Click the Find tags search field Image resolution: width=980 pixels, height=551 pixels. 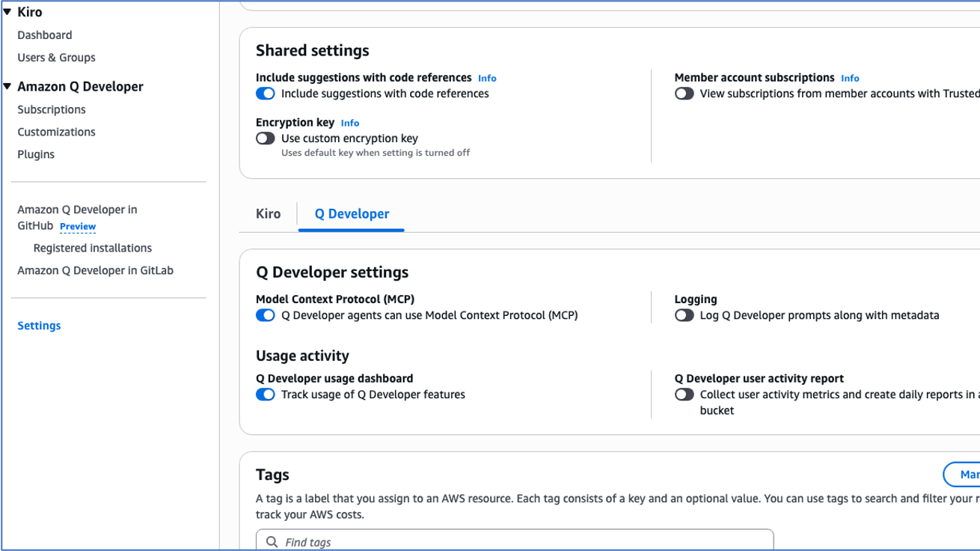pyautogui.click(x=524, y=541)
